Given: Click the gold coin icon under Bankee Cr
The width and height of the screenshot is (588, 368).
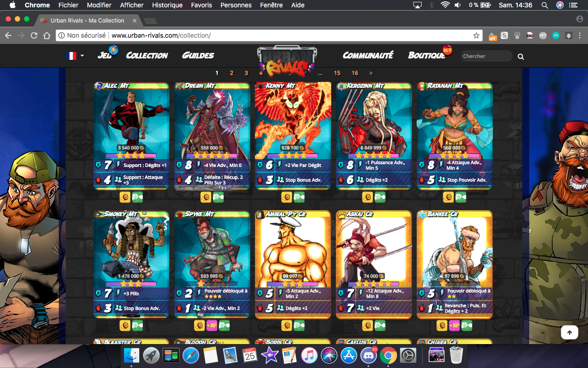Looking at the screenshot, I should coord(442,325).
